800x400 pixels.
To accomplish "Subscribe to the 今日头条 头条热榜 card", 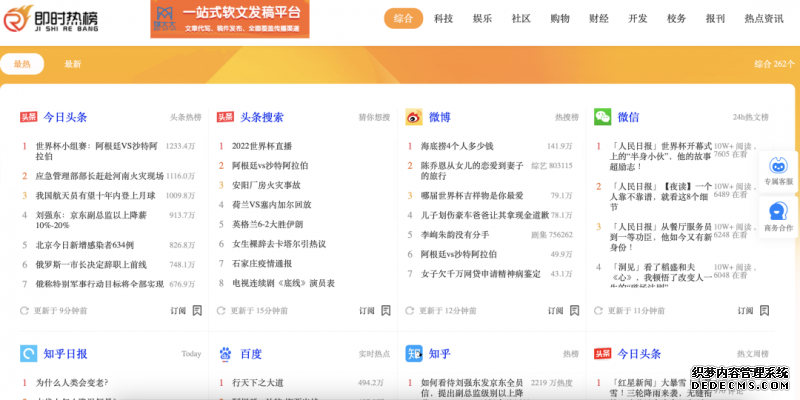I will pos(178,311).
